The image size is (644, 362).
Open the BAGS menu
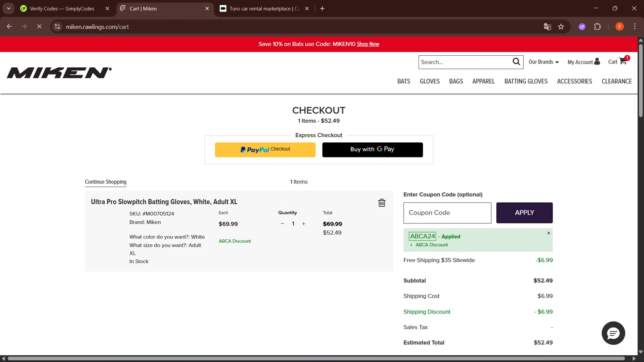click(456, 81)
